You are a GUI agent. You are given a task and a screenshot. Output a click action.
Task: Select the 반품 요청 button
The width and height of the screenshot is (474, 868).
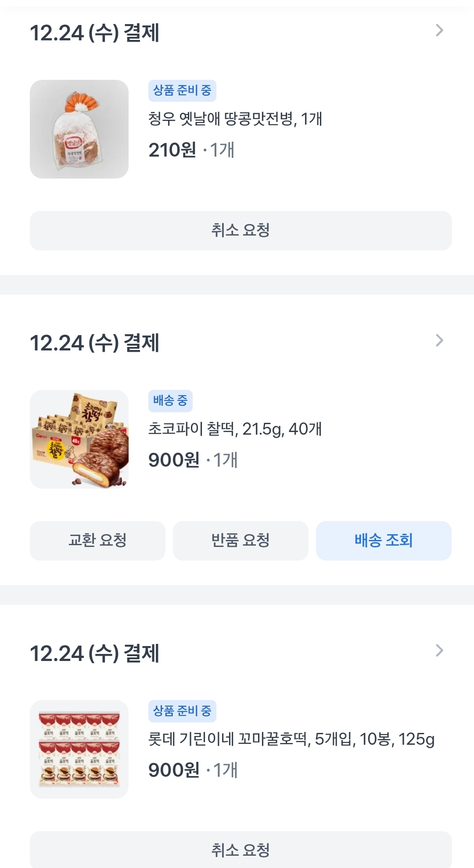[x=241, y=540]
